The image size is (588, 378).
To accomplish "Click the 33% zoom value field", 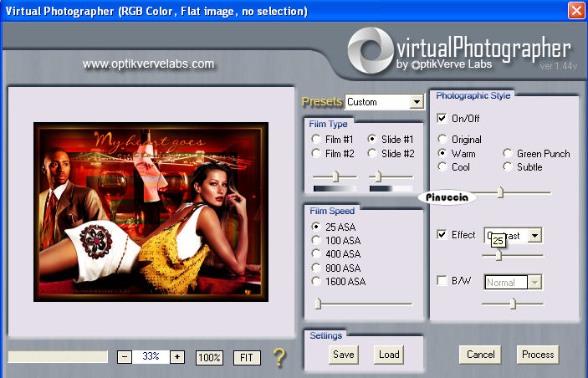I will tap(151, 356).
